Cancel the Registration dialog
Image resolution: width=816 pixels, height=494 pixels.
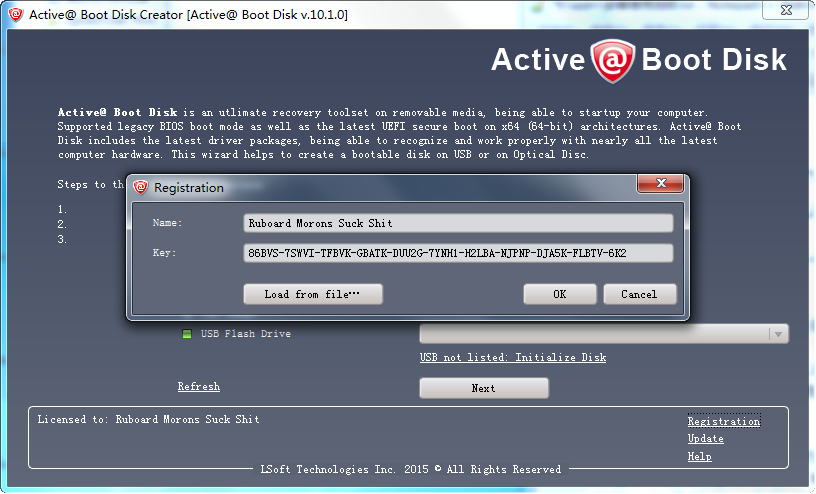click(x=639, y=294)
